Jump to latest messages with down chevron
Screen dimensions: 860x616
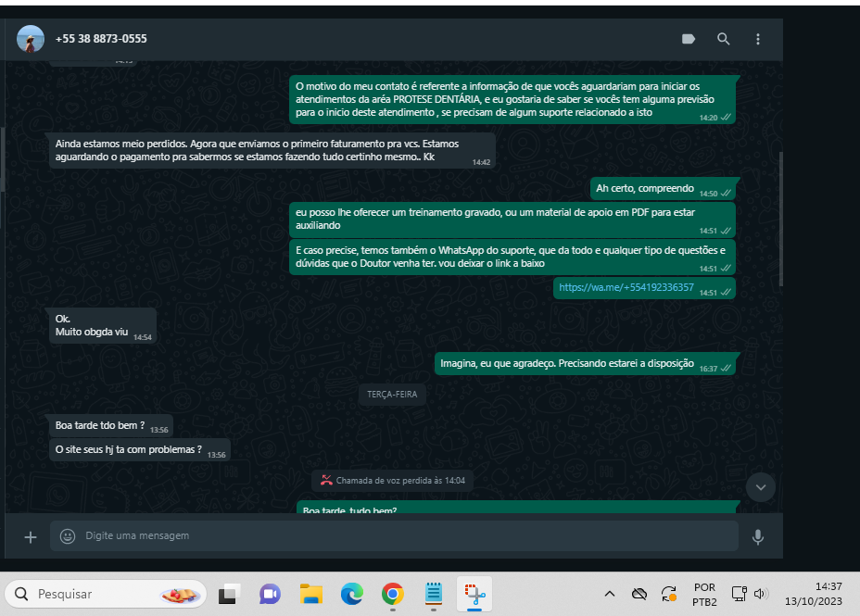[761, 487]
